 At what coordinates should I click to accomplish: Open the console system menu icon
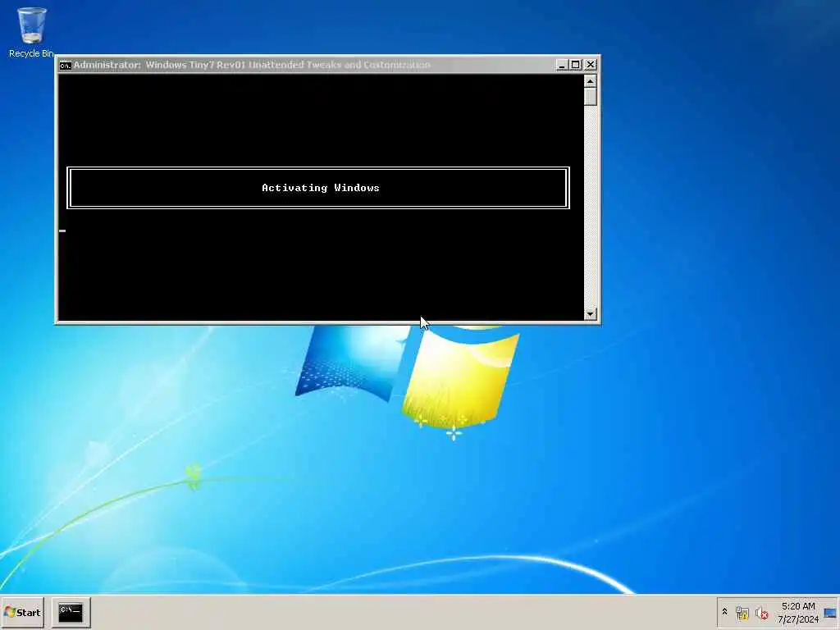66,66
